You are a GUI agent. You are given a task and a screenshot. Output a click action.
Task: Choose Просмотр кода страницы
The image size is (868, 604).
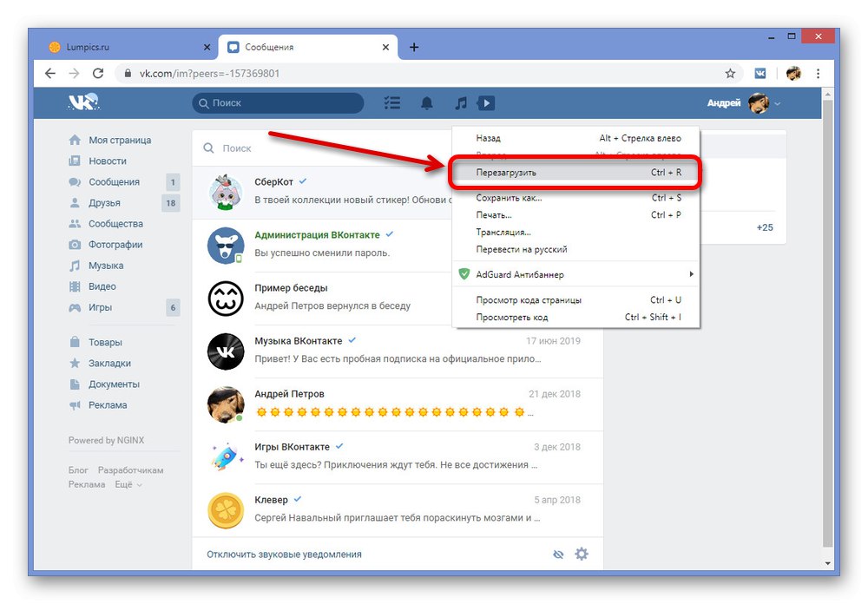[x=575, y=300]
